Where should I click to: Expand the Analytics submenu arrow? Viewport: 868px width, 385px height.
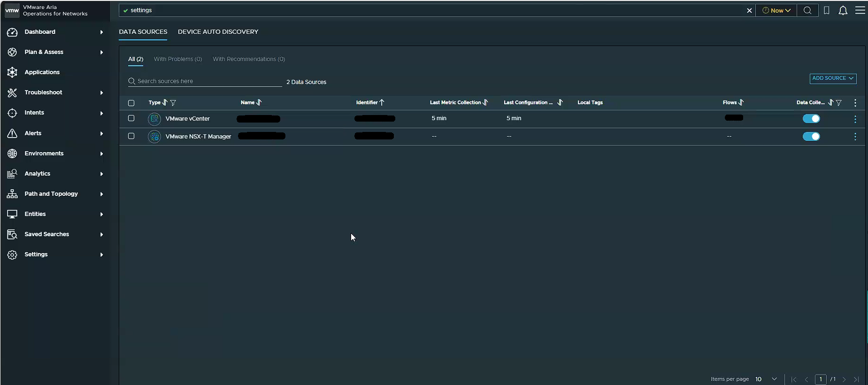101,174
